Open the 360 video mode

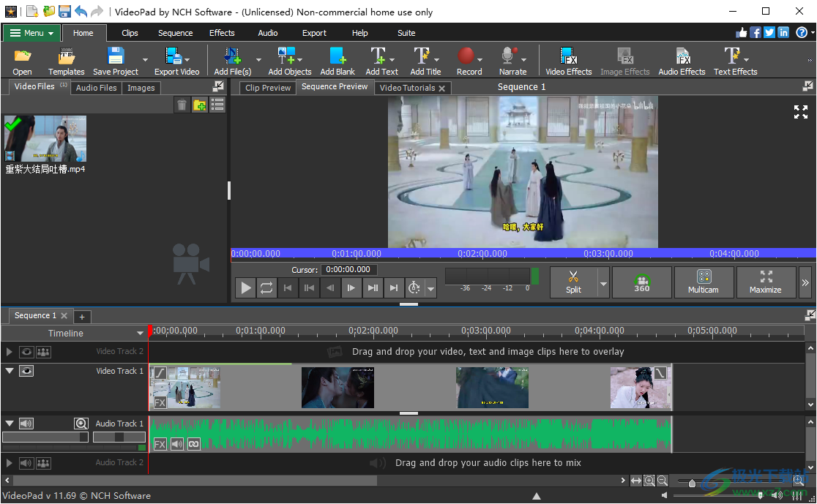point(641,282)
